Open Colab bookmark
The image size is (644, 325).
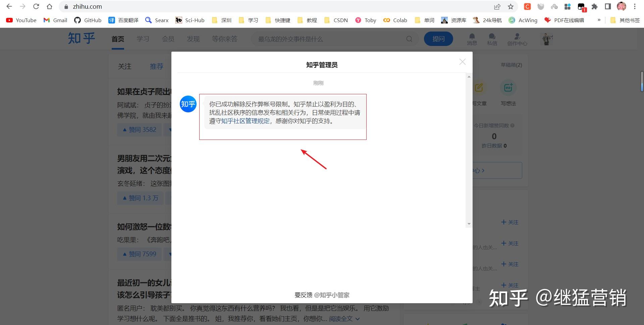pyautogui.click(x=395, y=20)
